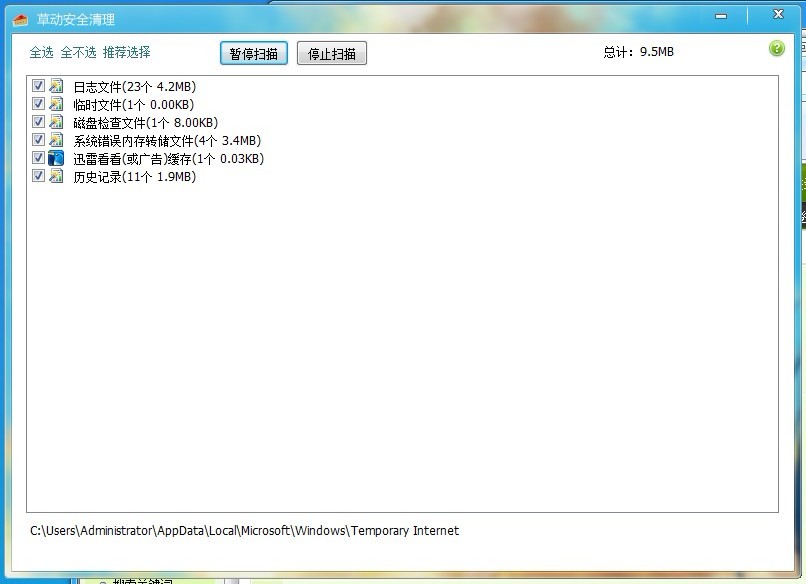Uncheck the 临时文件 checkbox
This screenshot has width=806, height=584.
pyautogui.click(x=39, y=104)
